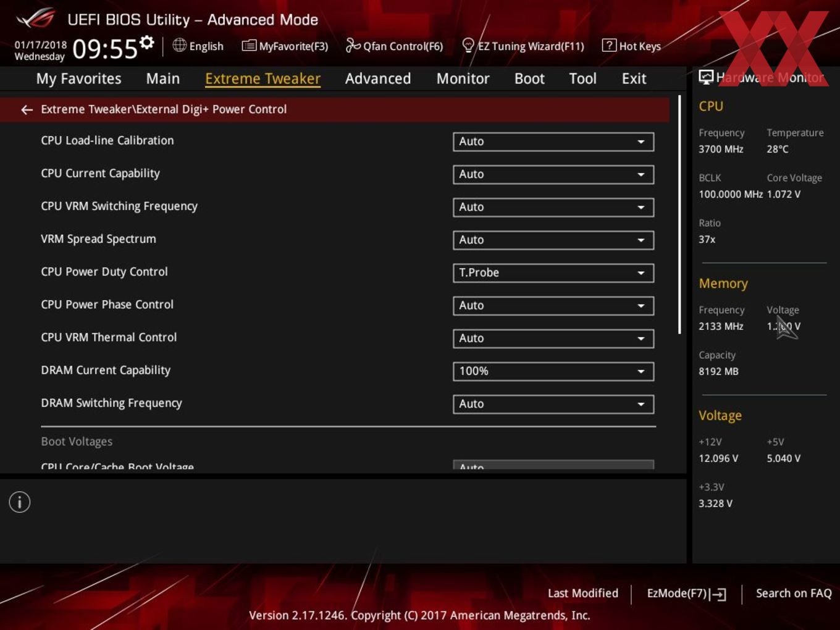Go to the Advanced tab
This screenshot has width=840, height=630.
point(378,78)
